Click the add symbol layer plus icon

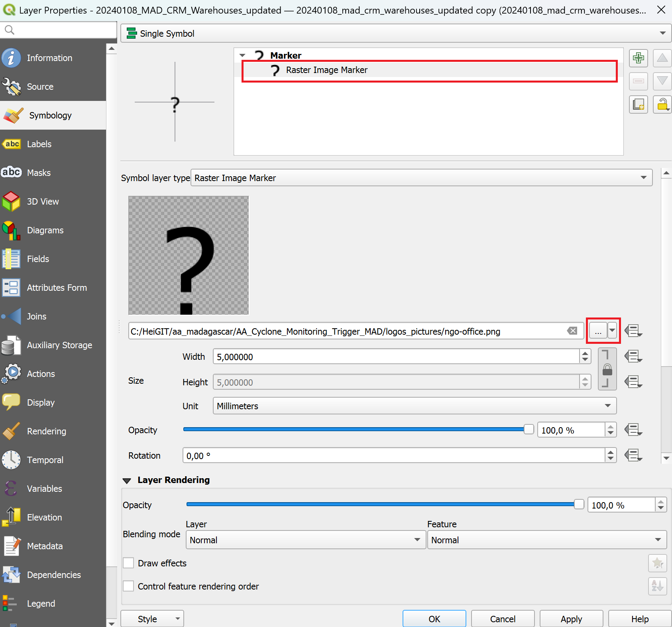[x=639, y=58]
